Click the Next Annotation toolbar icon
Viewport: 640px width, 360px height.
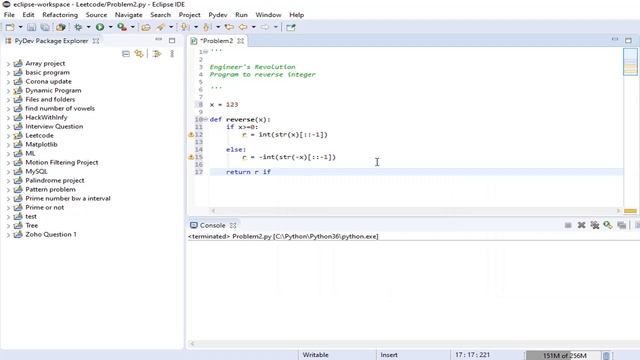[x=184, y=27]
